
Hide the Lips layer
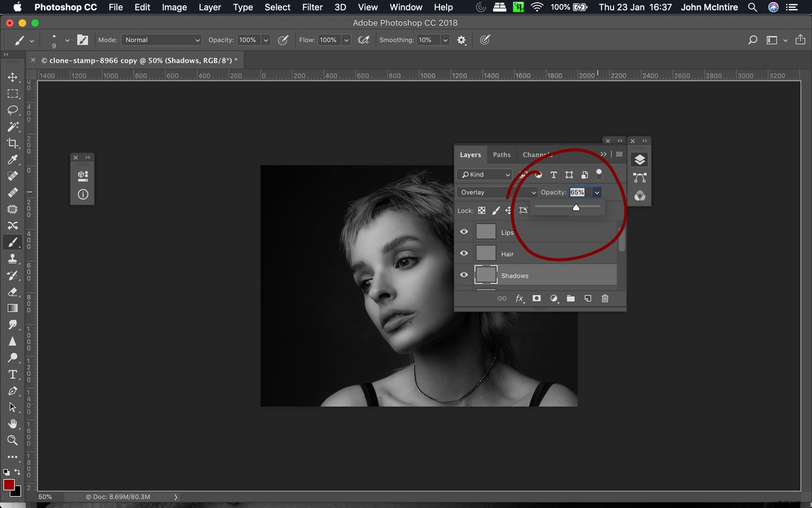click(x=464, y=231)
